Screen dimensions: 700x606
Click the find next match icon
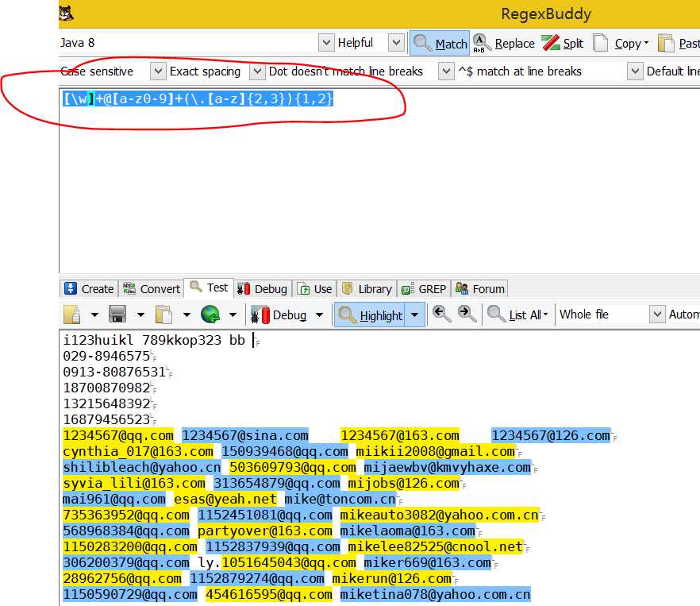coord(467,315)
